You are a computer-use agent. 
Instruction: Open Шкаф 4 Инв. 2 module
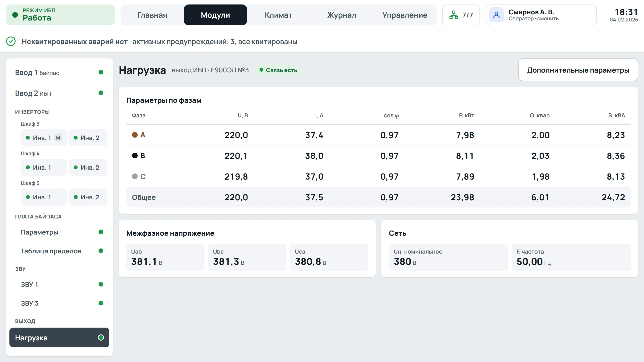click(88, 168)
